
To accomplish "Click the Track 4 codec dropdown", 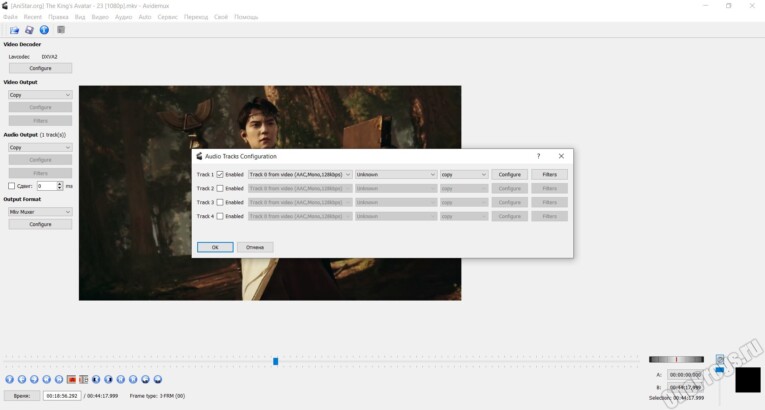I will pos(464,216).
